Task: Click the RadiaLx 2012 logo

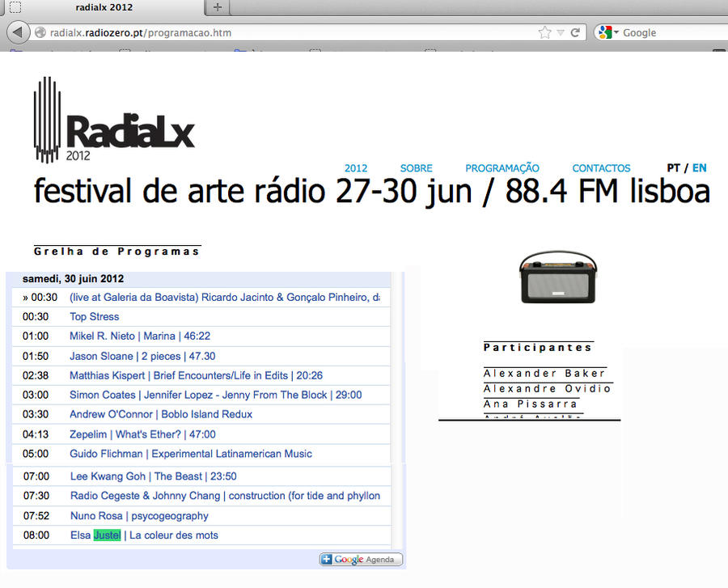Action: [114, 121]
